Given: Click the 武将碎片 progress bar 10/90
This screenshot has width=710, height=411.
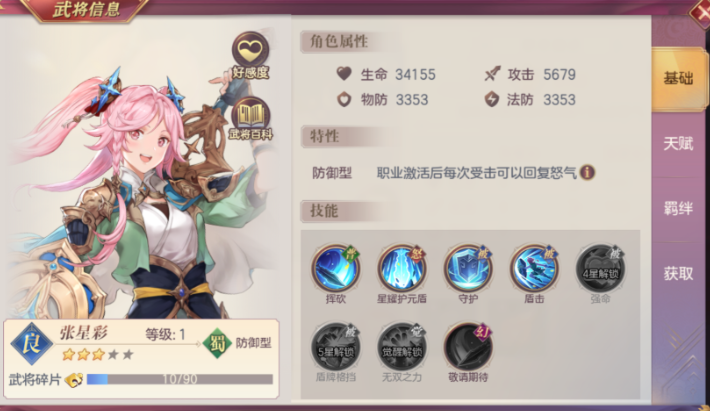Looking at the screenshot, I should point(180,379).
